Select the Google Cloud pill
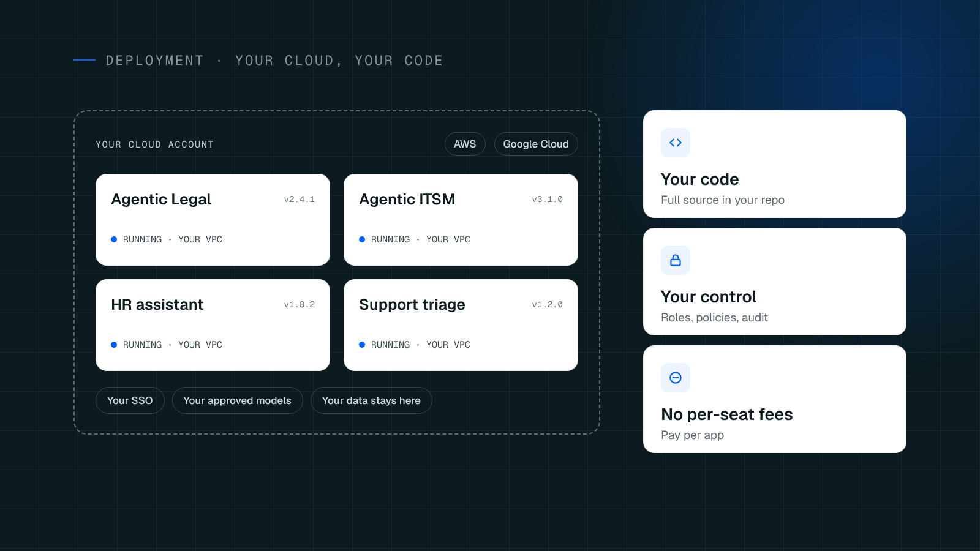980x551 pixels. [x=536, y=144]
